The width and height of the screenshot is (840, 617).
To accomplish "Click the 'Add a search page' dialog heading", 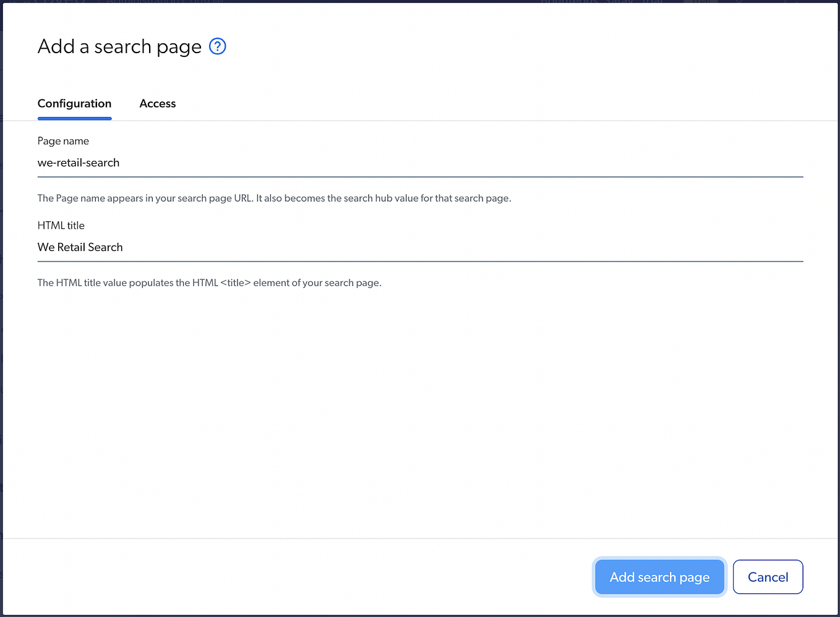I will [119, 46].
